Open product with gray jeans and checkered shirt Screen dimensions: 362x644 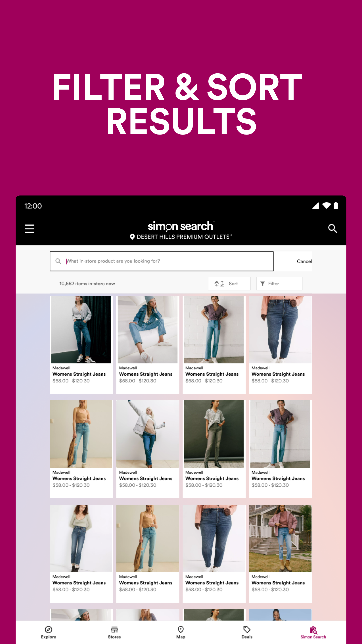click(x=214, y=449)
